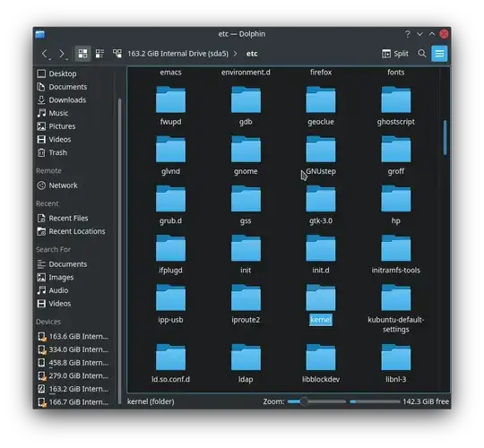This screenshot has width=484, height=448.
Task: Select the grub.d folder
Action: point(170,205)
